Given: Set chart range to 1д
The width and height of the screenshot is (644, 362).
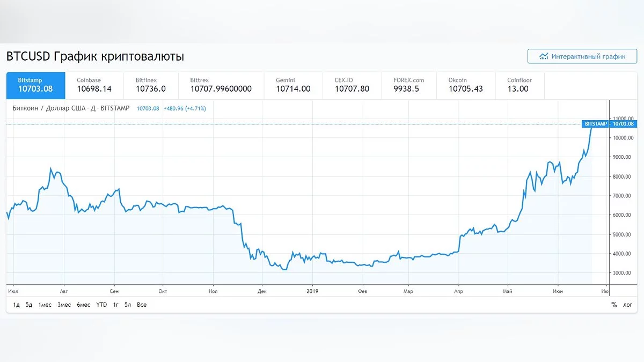Looking at the screenshot, I should coord(17,305).
